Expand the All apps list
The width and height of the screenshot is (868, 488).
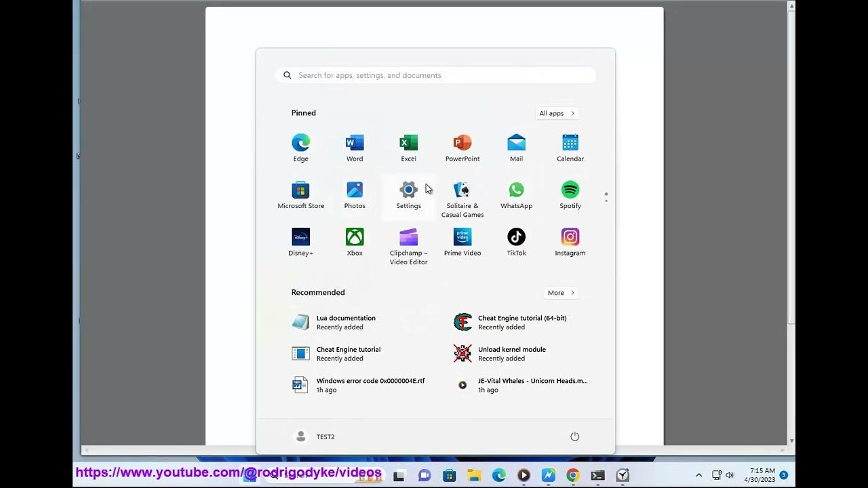pos(557,113)
